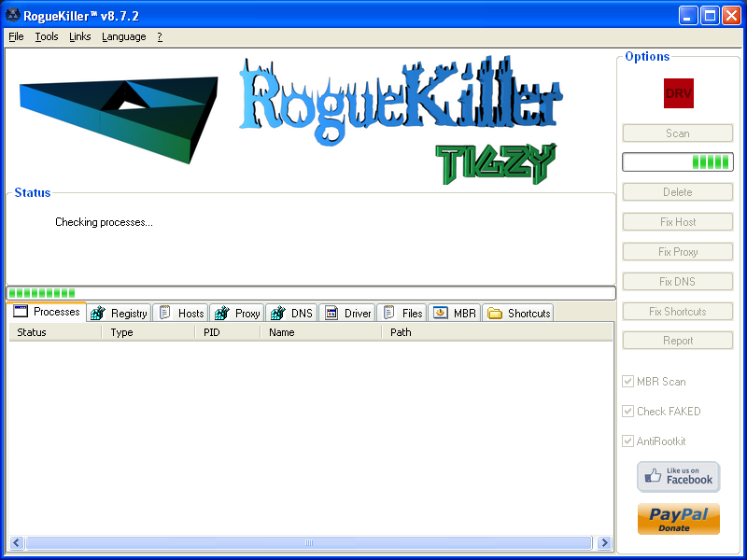Screen dimensions: 747x560
Task: Open the Tools menu
Action: (47, 36)
